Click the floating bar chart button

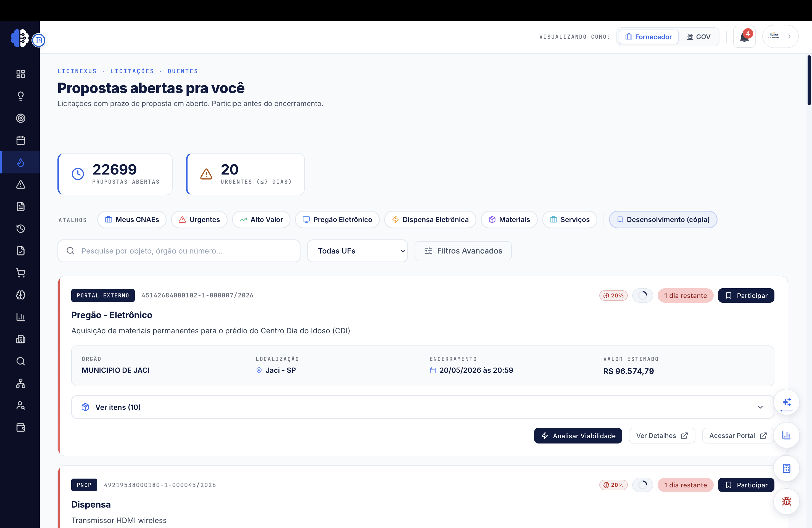pos(786,435)
